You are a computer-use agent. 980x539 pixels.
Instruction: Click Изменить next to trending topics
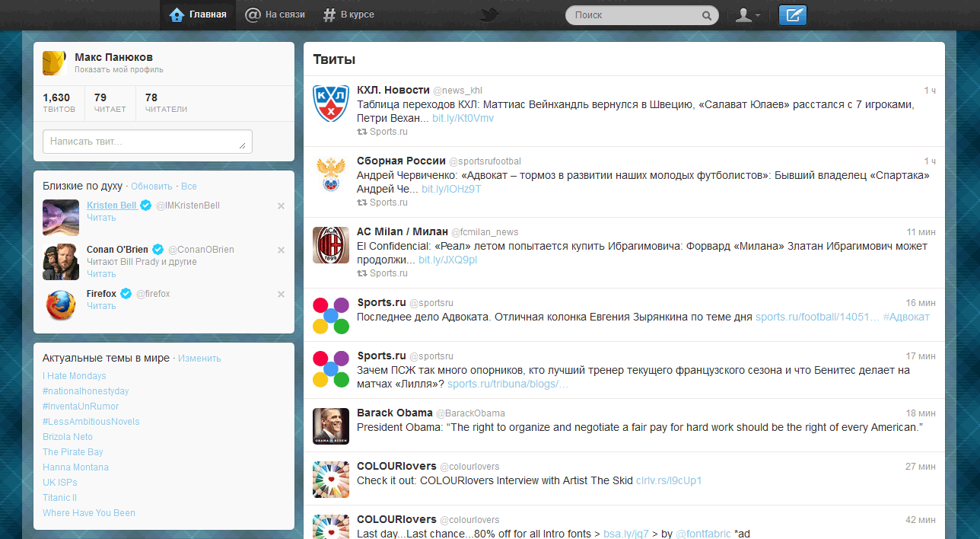coord(199,359)
